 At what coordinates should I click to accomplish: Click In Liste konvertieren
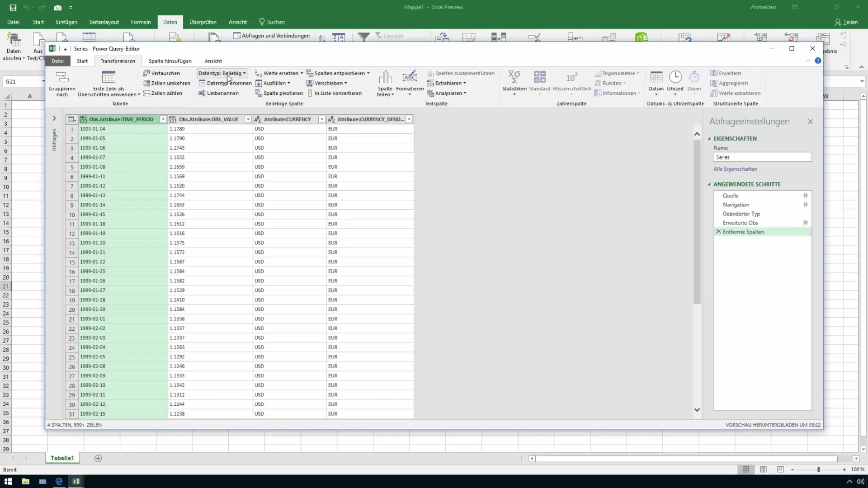334,93
